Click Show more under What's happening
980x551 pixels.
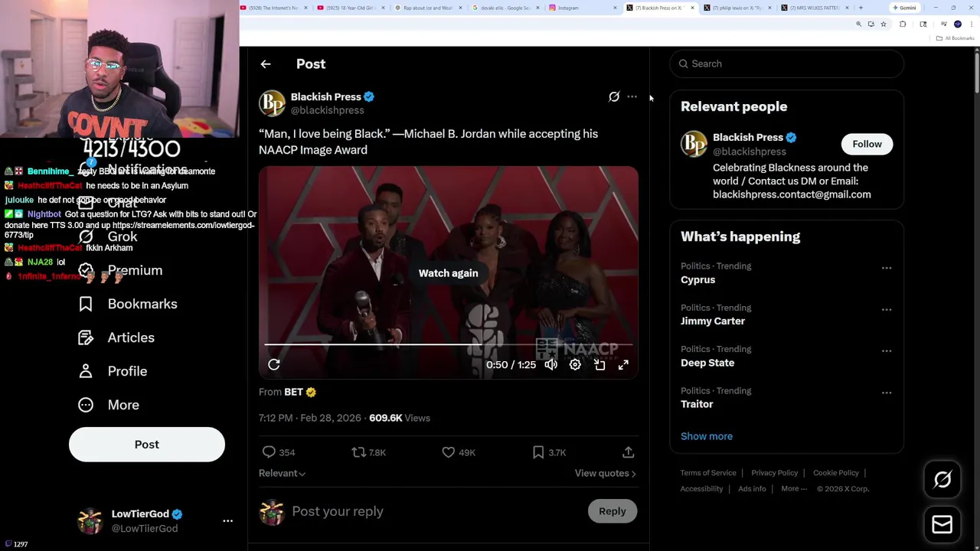pyautogui.click(x=706, y=436)
